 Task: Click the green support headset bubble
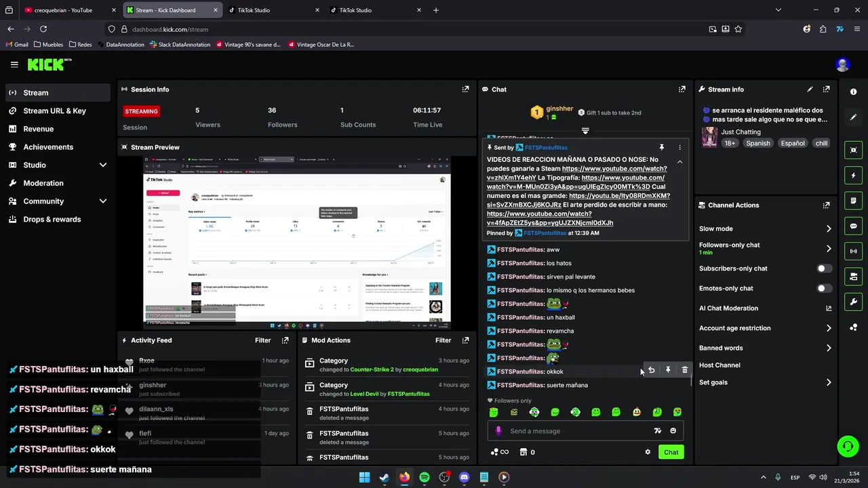point(848,446)
